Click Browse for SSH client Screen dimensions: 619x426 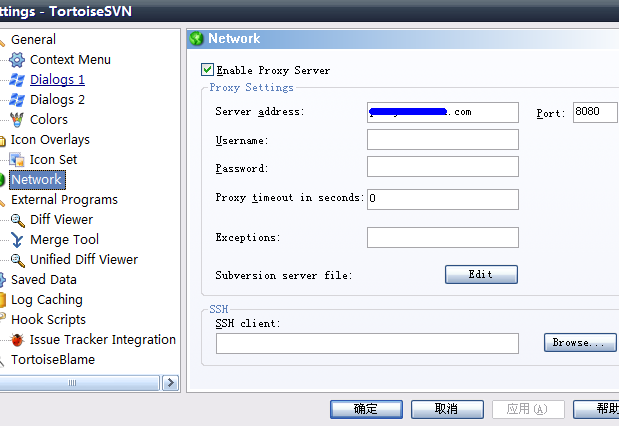(x=580, y=343)
